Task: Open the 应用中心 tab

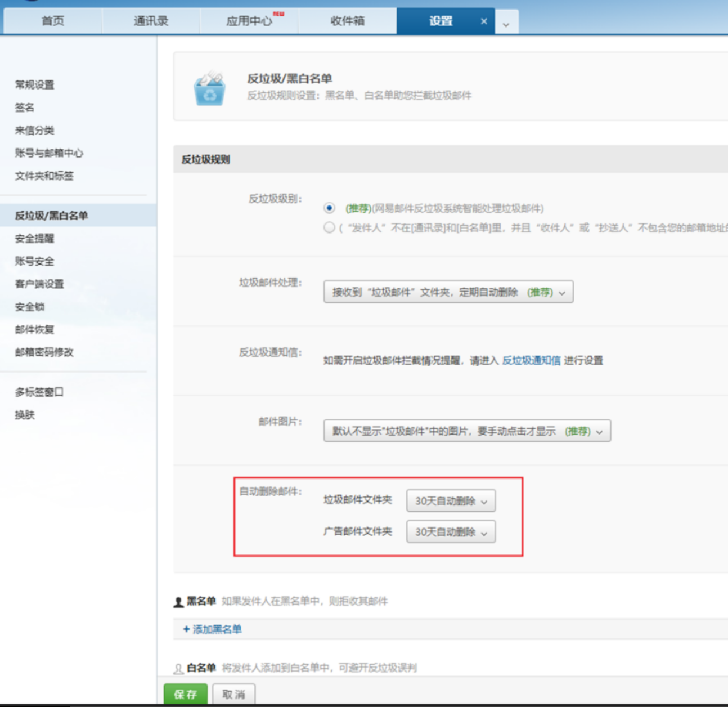Action: (x=249, y=21)
